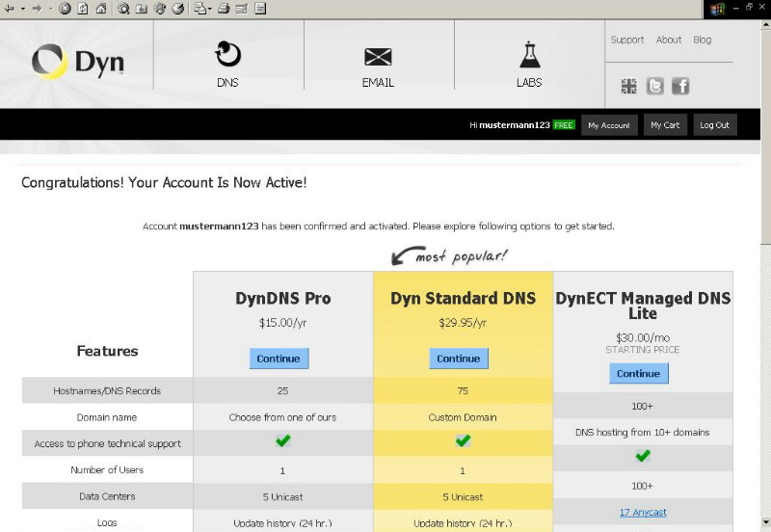The image size is (771, 532).
Task: Expand the Forward button history dropdown
Action: pyautogui.click(x=49, y=9)
